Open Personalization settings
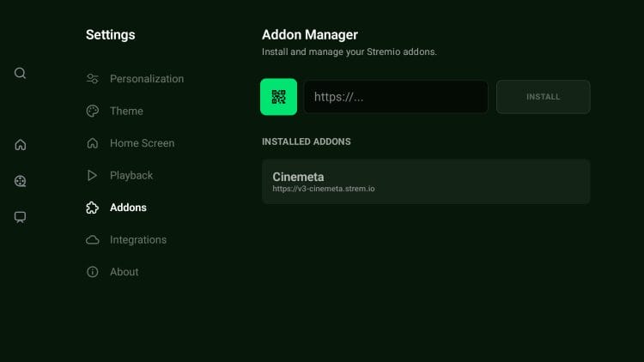This screenshot has height=362, width=644. (146, 79)
